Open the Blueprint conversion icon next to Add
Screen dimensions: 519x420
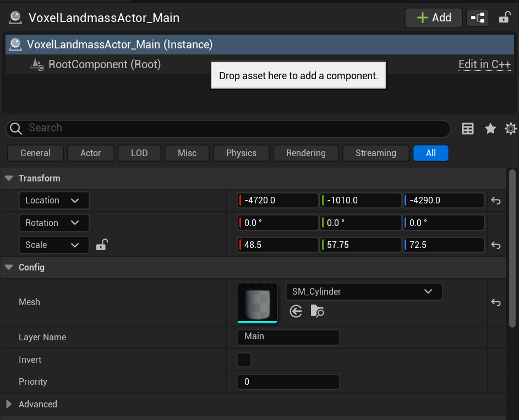coord(477,18)
